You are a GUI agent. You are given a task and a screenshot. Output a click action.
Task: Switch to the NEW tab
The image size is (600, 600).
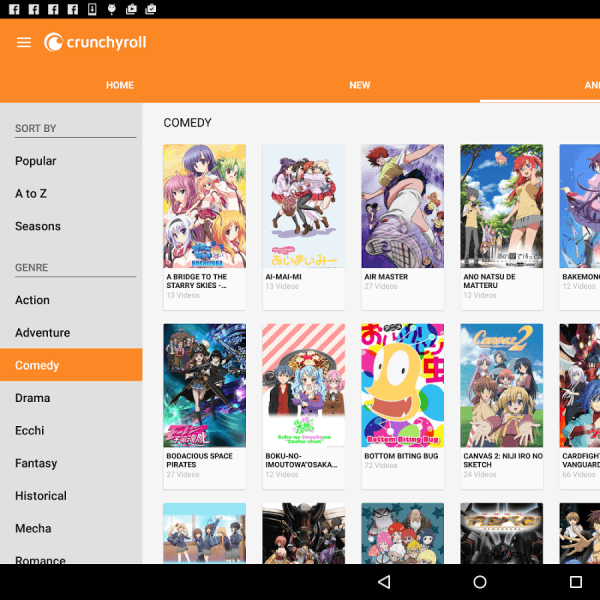[x=360, y=85]
